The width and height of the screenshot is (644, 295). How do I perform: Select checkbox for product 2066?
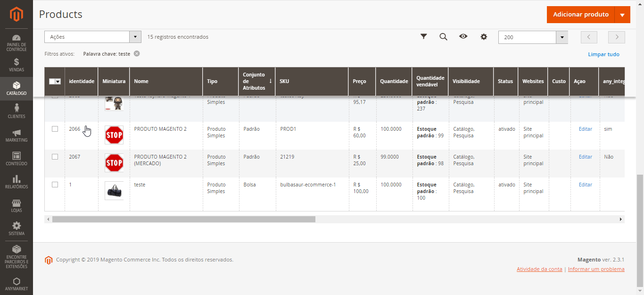tap(55, 128)
